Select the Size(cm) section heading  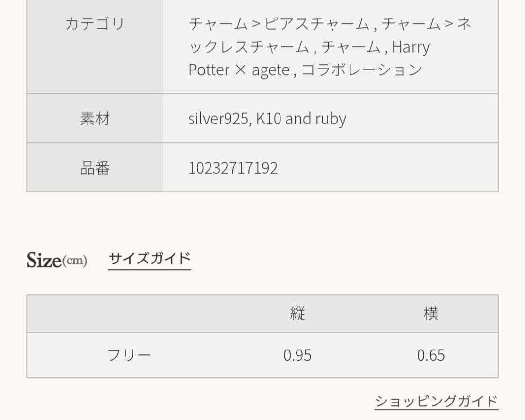57,259
